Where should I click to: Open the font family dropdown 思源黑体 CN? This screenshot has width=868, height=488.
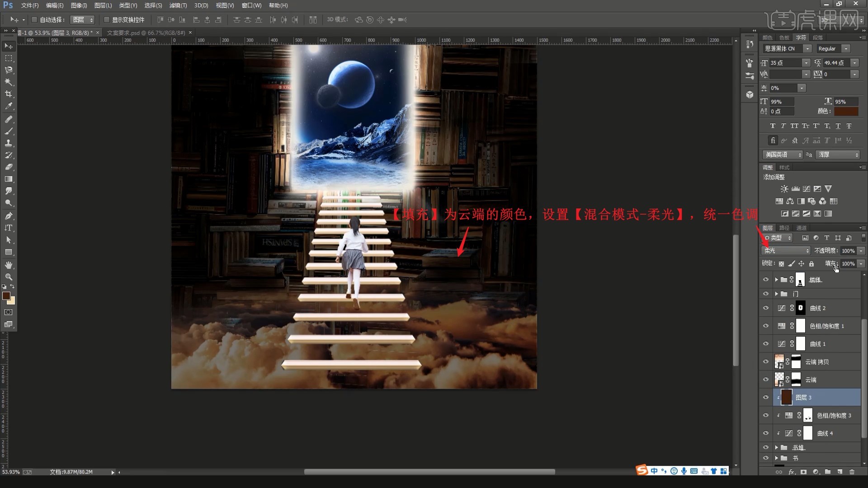[x=807, y=49]
